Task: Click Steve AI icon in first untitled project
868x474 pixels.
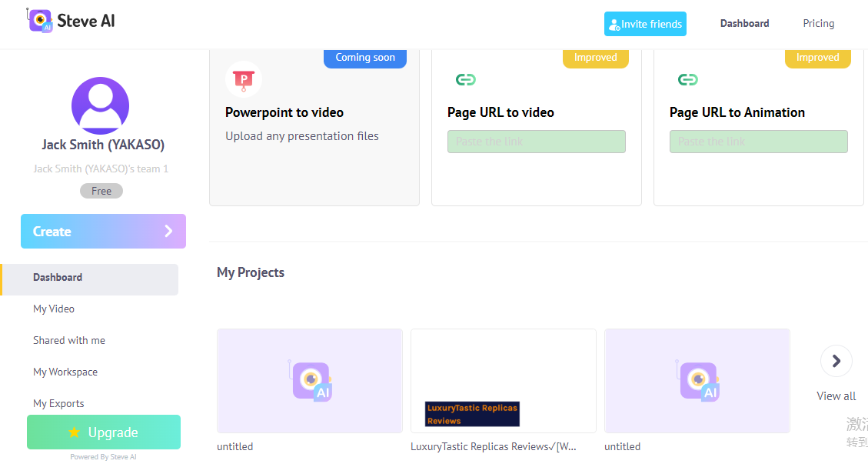Action: pyautogui.click(x=311, y=381)
